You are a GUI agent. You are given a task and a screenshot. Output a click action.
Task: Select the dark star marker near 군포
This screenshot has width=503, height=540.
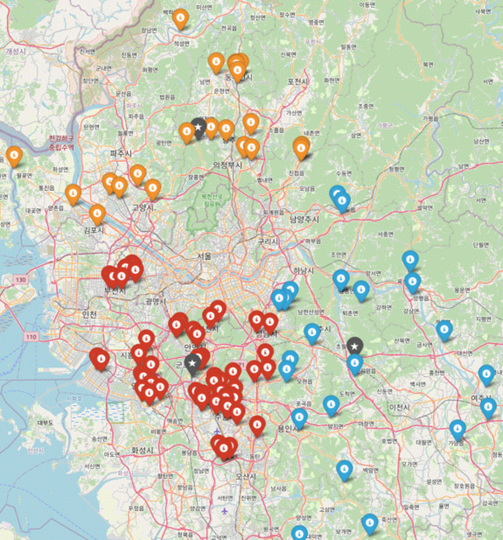click(192, 364)
